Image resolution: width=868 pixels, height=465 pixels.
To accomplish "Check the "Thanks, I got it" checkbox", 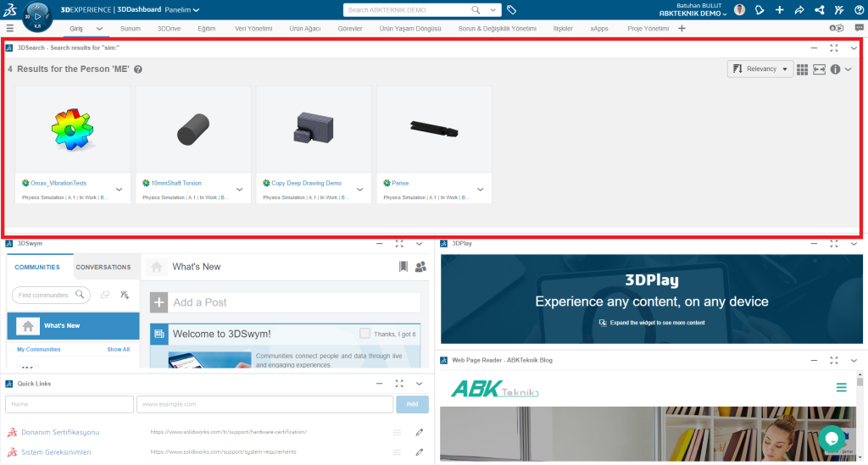I will point(364,334).
